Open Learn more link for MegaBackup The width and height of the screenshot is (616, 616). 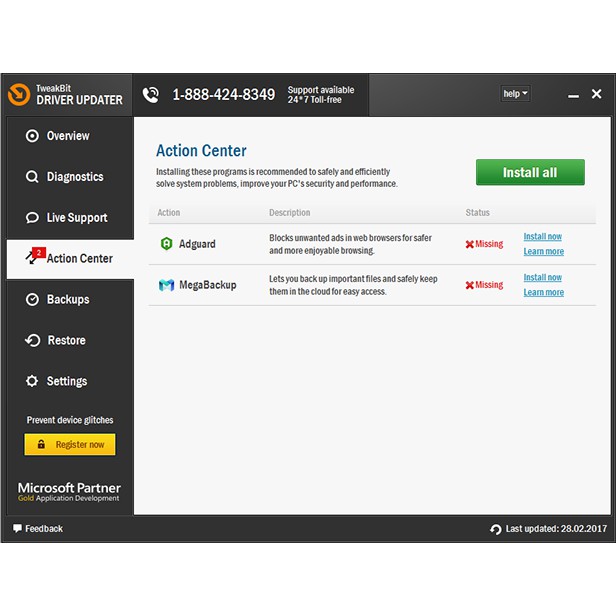click(x=544, y=292)
